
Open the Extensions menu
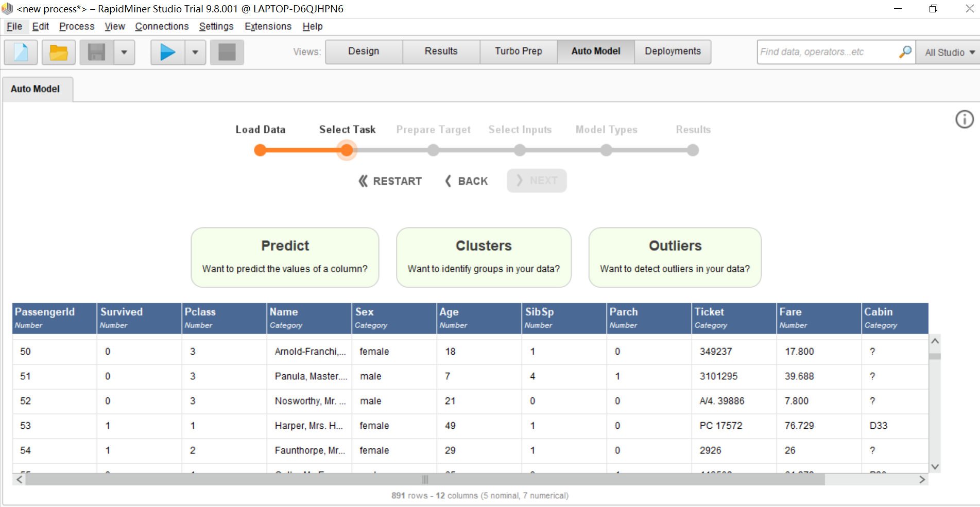[x=267, y=26]
